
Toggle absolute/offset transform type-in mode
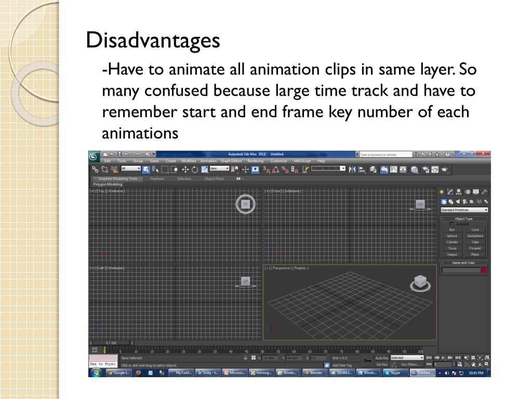tap(253, 358)
